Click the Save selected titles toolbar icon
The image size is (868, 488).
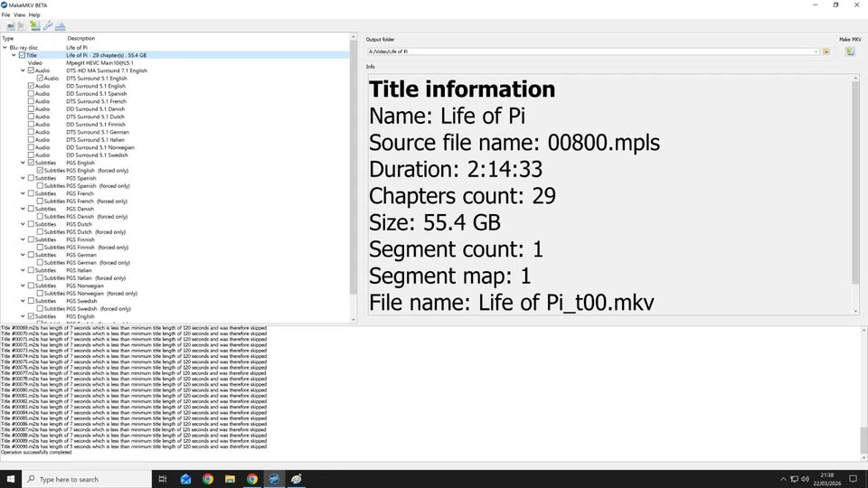click(35, 26)
